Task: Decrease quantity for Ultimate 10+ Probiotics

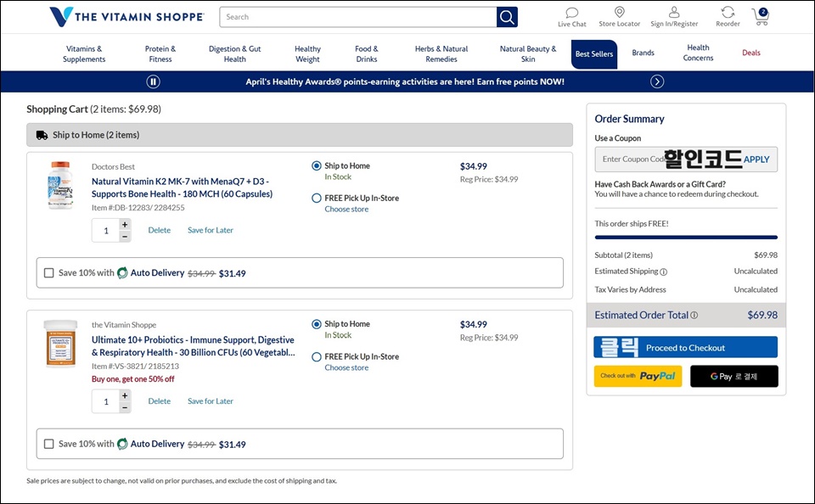Action: 125,408
